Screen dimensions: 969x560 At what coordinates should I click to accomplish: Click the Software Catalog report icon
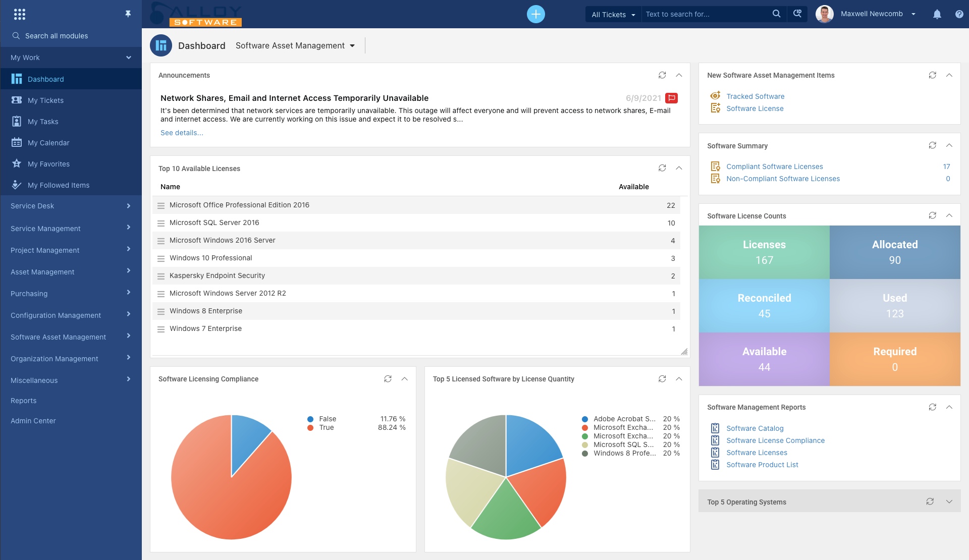716,427
